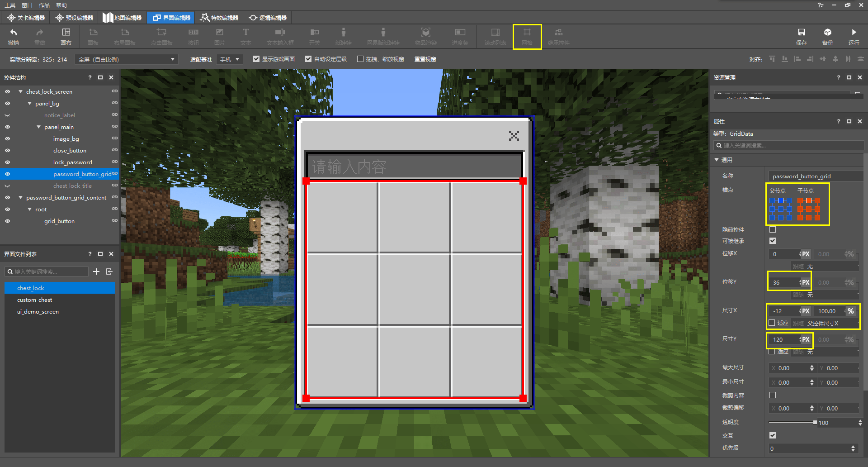Add a 进度条 (progress bar) control
Viewport: 868px width, 467px height.
click(460, 36)
